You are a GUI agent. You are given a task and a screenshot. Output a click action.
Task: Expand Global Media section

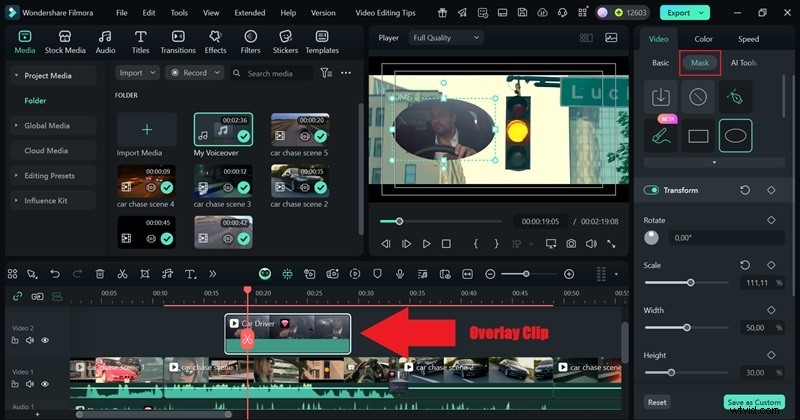pos(16,126)
